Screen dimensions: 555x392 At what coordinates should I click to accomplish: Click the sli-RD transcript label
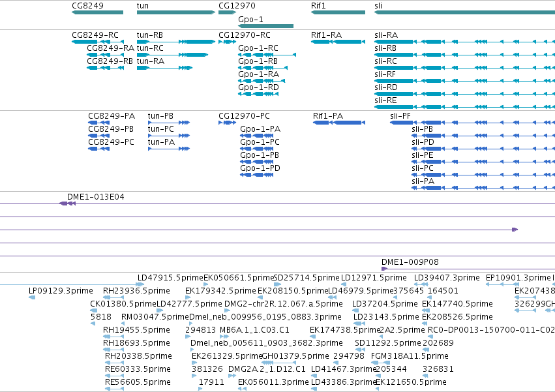click(386, 87)
